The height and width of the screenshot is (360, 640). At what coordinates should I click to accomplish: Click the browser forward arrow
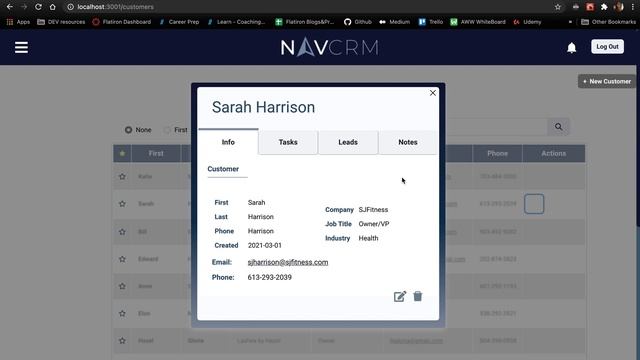point(24,7)
